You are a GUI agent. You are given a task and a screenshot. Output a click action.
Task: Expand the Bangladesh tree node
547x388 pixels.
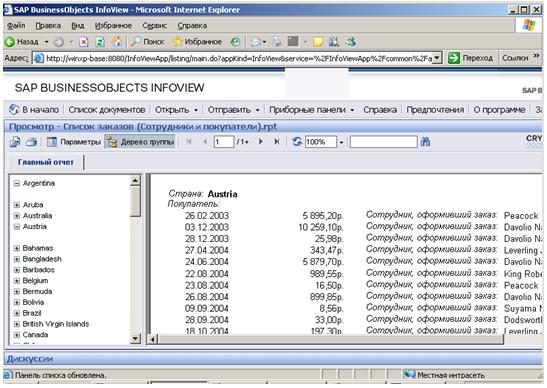point(16,259)
